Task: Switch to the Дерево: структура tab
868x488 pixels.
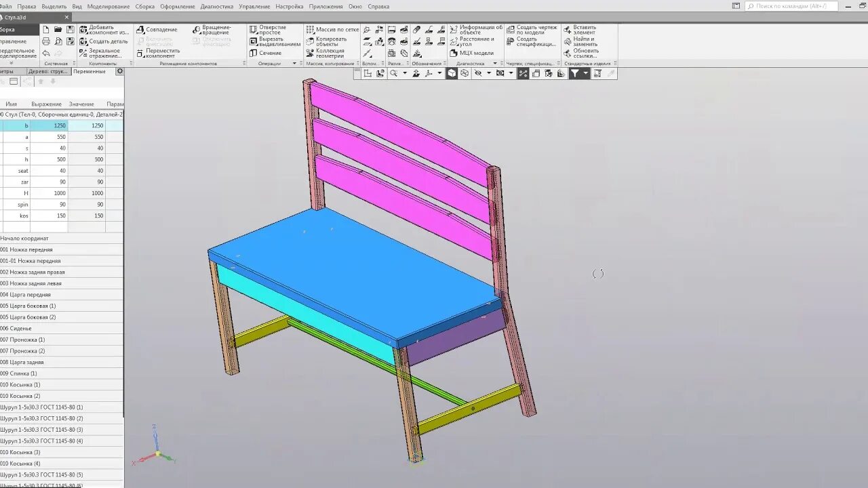Action: 48,71
